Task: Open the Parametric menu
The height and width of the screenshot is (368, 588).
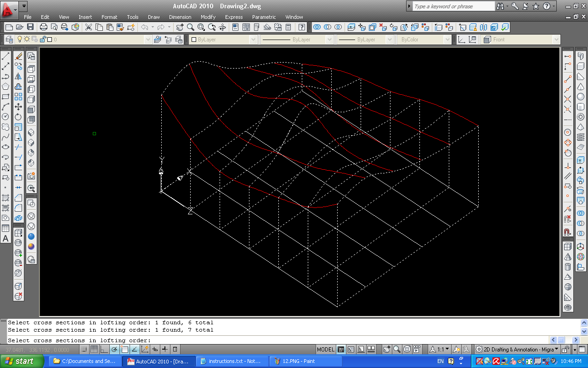Action: point(264,17)
